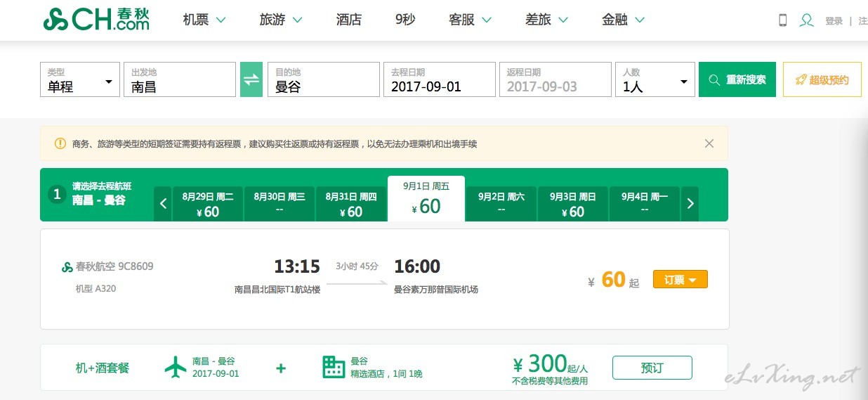Click the 去程日期 departure date field
This screenshot has width=868, height=400.
pos(439,80)
